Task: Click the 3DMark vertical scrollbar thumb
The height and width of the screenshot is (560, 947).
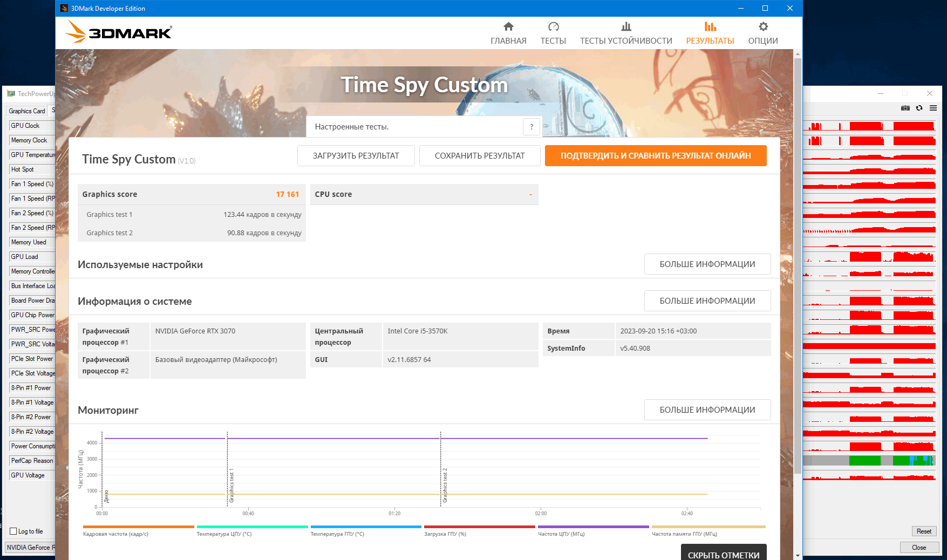Action: [x=798, y=265]
